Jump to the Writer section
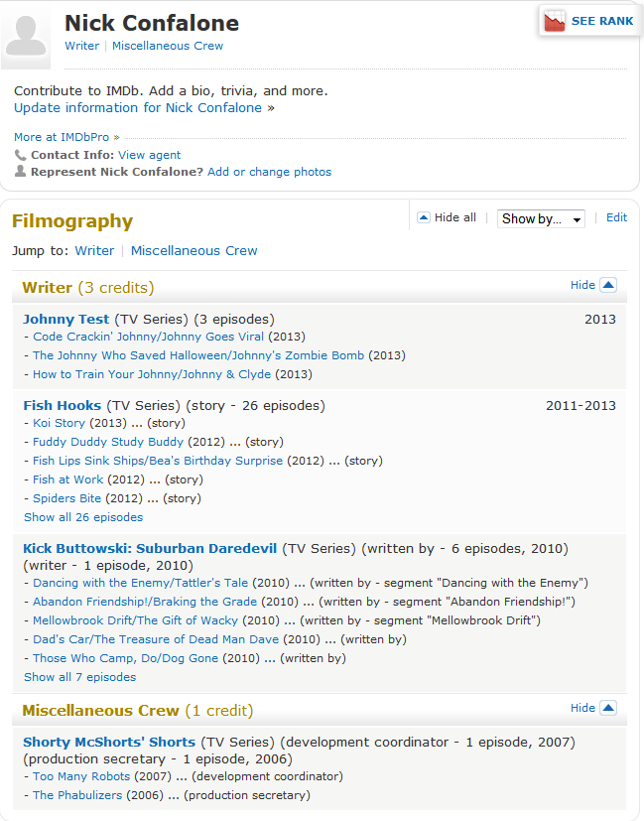Screen dimensions: 644x821 [x=94, y=251]
